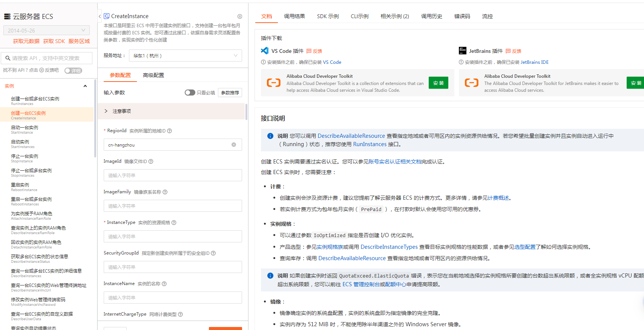Select StopInstances in the API list
This screenshot has width=644, height=330.
pos(47,173)
